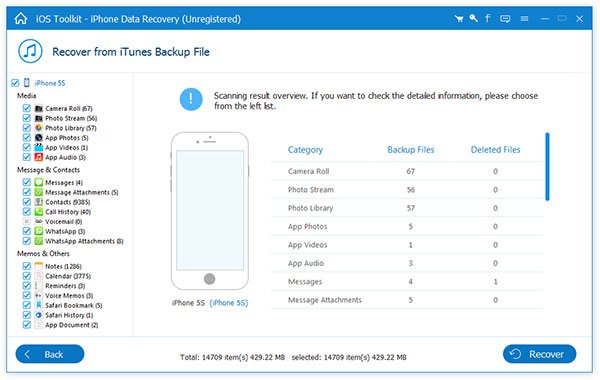Select the App Audio music icon
The image size is (600, 380).
pos(39,157)
